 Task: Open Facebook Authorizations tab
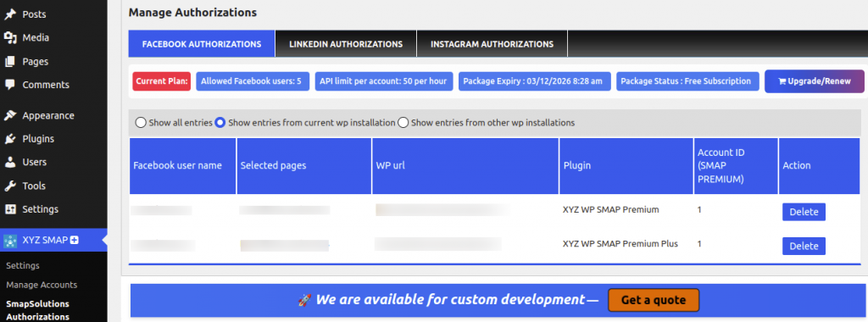pos(202,44)
